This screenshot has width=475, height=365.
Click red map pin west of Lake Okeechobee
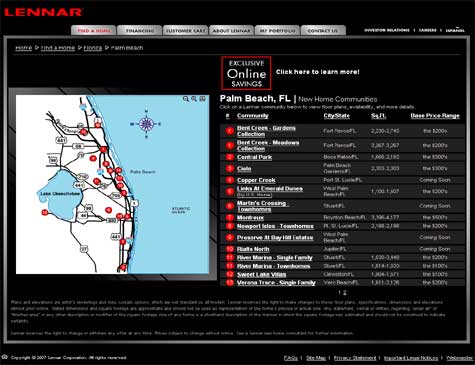pyautogui.click(x=45, y=212)
